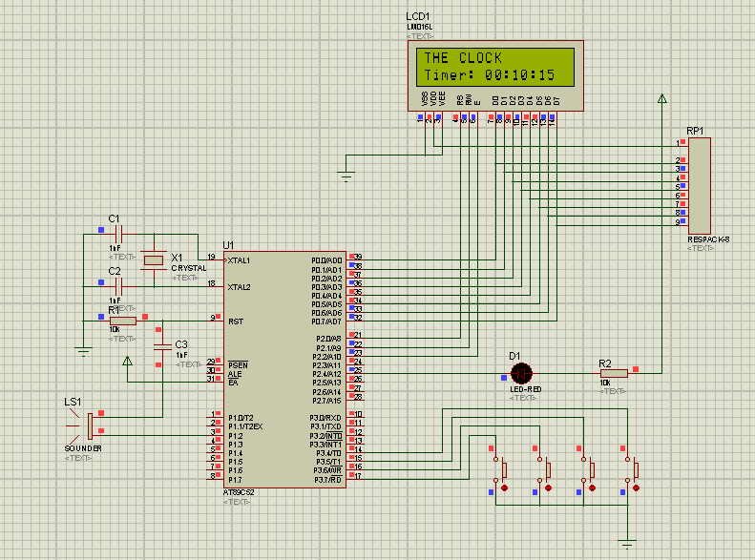Click the 'Timer: 00:10:15' LCD line
Viewport: 755px width, 560px height.
490,75
